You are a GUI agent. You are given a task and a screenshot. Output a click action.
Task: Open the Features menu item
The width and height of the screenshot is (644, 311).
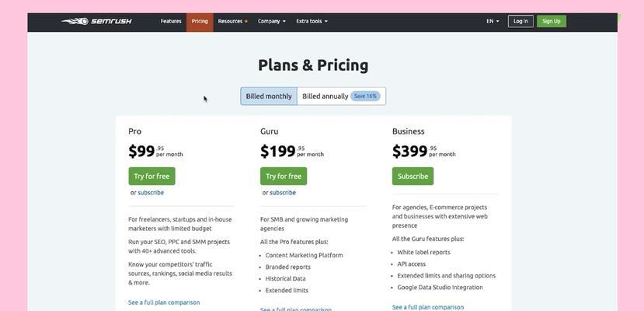click(x=171, y=21)
